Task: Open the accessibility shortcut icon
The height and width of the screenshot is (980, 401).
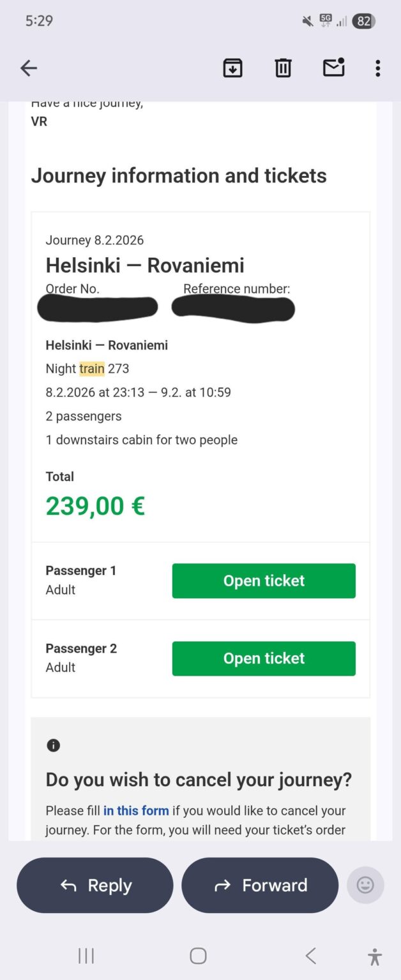Action: pyautogui.click(x=374, y=955)
